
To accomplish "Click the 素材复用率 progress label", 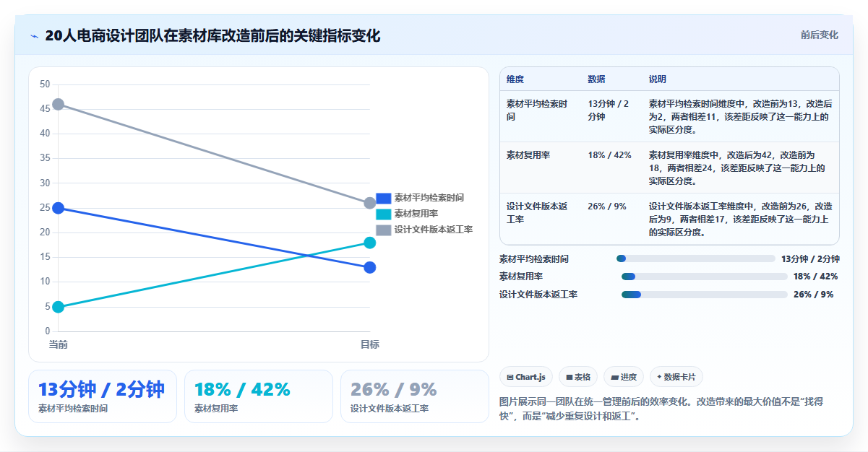I will pyautogui.click(x=521, y=277).
